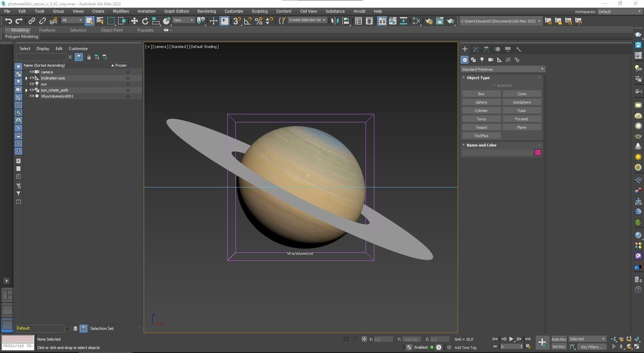The image size is (644, 353).
Task: Expand the Inclination axis tree node
Action: click(x=26, y=78)
